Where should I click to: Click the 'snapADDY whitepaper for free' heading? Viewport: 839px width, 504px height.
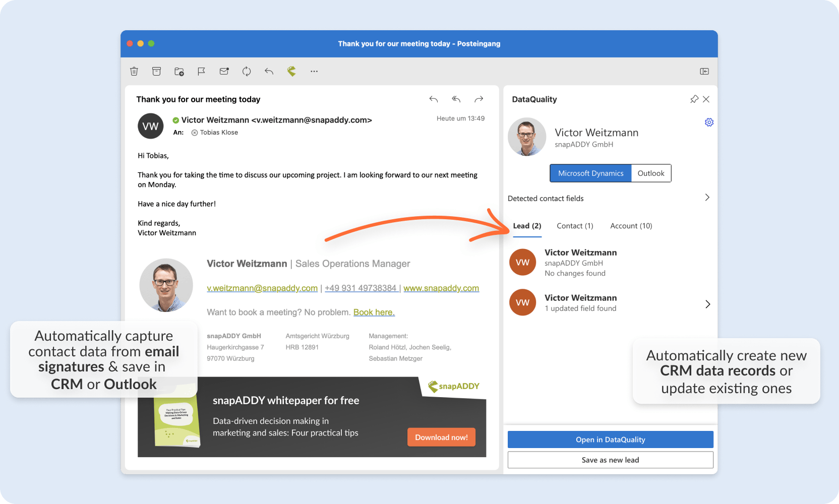[286, 401]
